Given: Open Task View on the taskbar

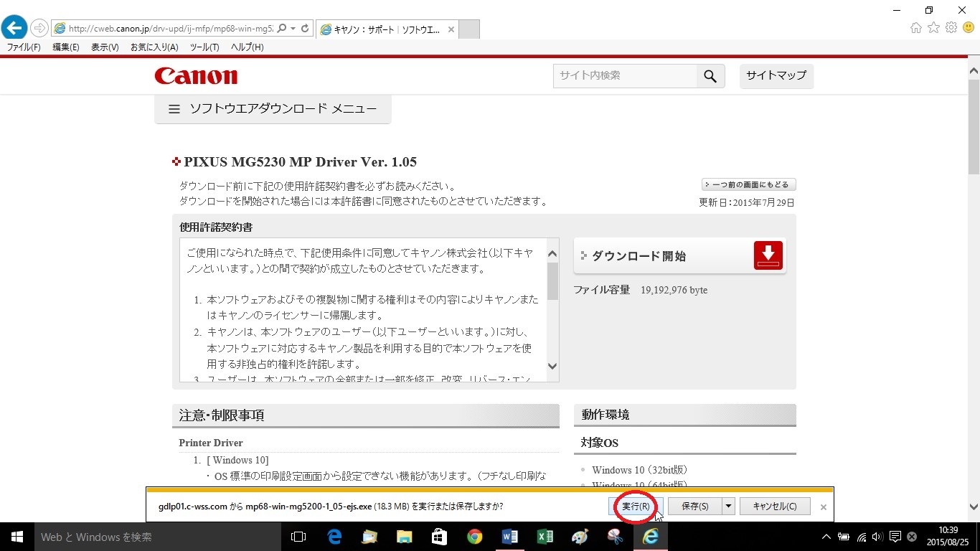Looking at the screenshot, I should pyautogui.click(x=298, y=537).
